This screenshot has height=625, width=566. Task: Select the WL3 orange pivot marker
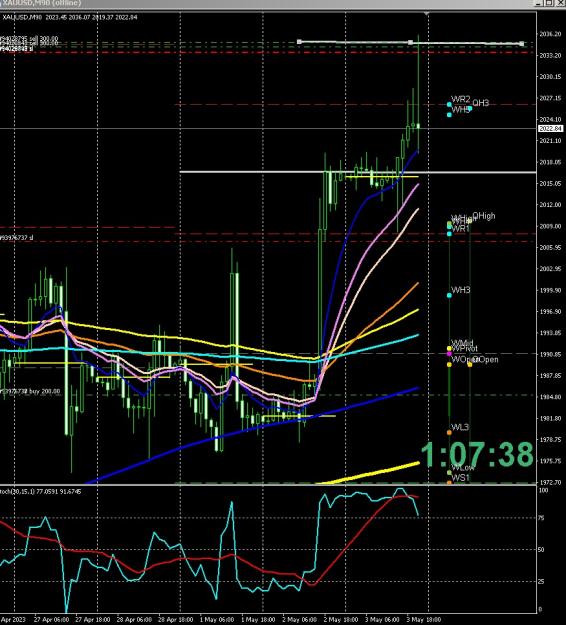[449, 432]
